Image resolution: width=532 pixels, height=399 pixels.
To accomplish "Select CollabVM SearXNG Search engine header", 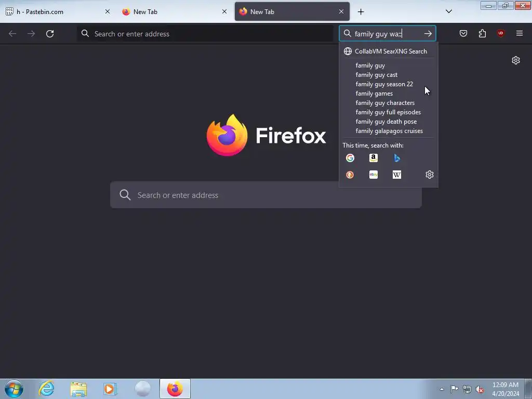I will (389, 51).
